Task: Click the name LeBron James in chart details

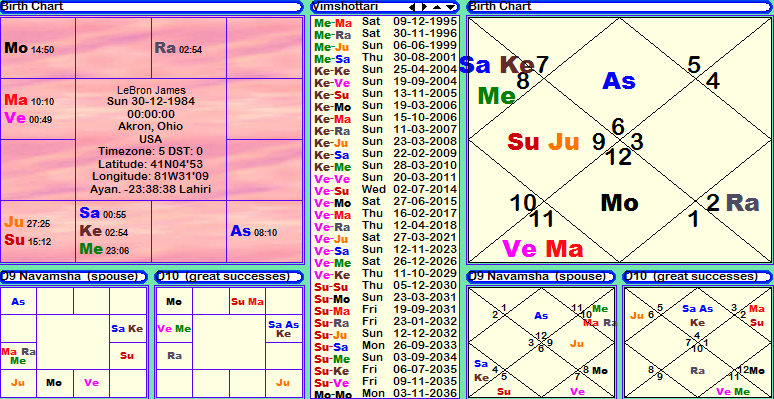Action: pyautogui.click(x=151, y=90)
